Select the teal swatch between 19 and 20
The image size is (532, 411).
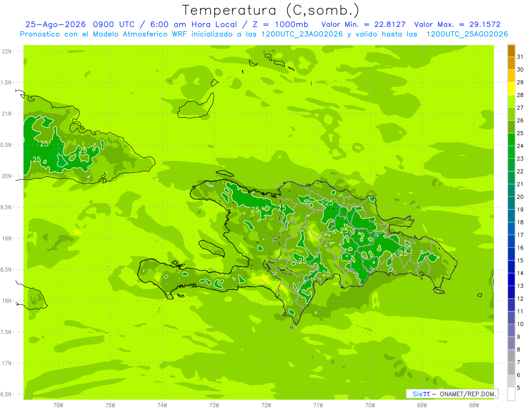point(511,203)
